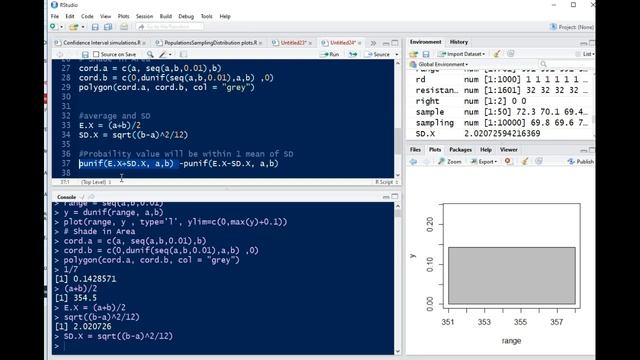This screenshot has height=360, width=640.
Task: Open the Source button dropdown arrow
Action: pyautogui.click(x=396, y=54)
